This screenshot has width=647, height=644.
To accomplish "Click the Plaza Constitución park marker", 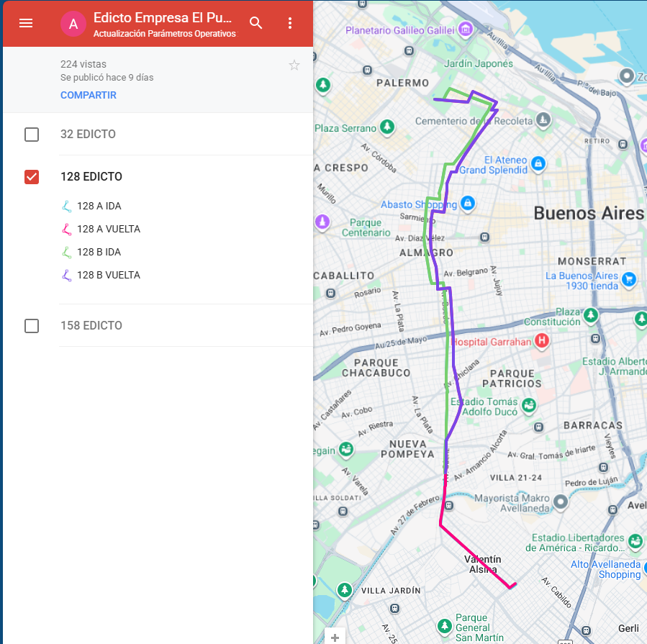I will click(591, 316).
